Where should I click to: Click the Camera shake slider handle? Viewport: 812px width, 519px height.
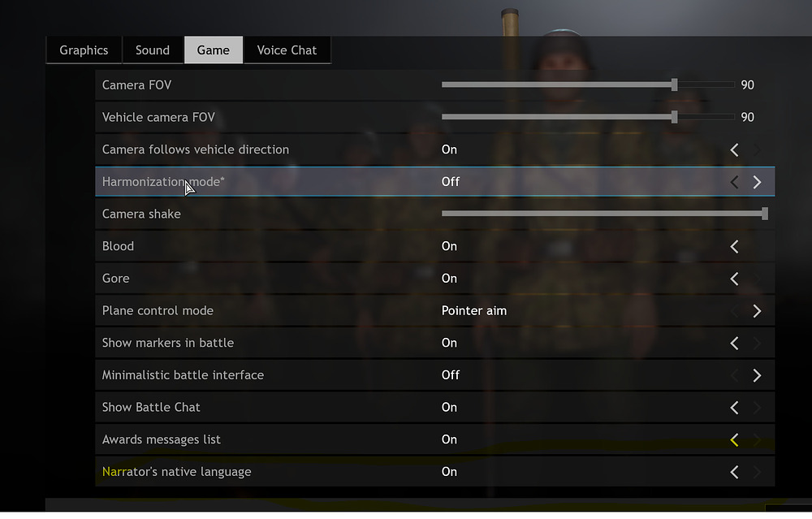765,214
